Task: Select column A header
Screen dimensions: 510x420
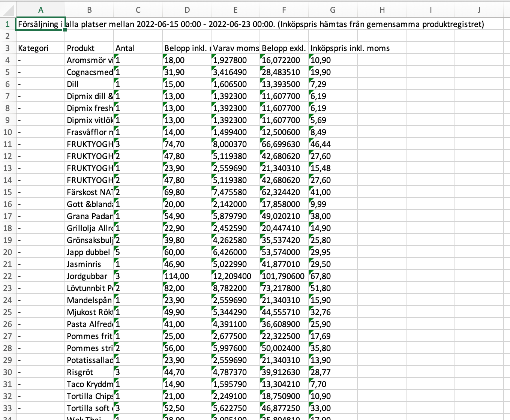Action: point(40,10)
